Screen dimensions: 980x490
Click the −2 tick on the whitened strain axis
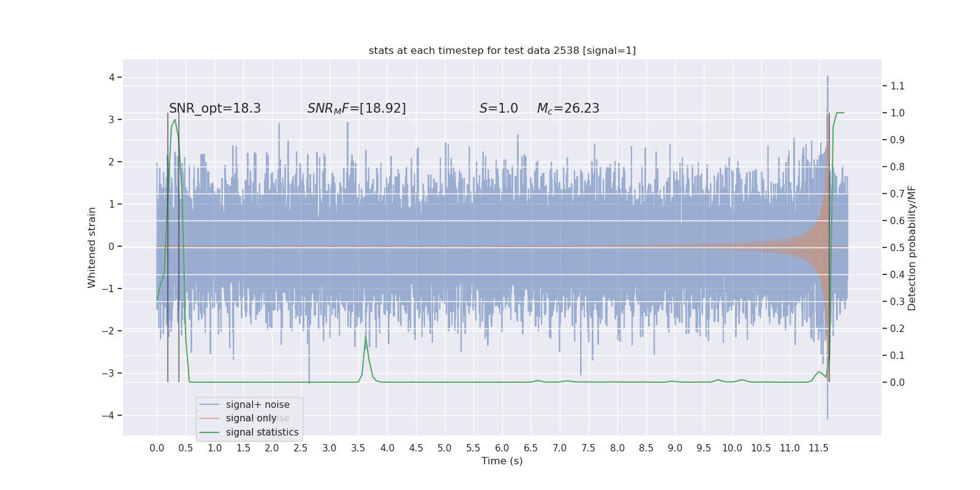108,331
